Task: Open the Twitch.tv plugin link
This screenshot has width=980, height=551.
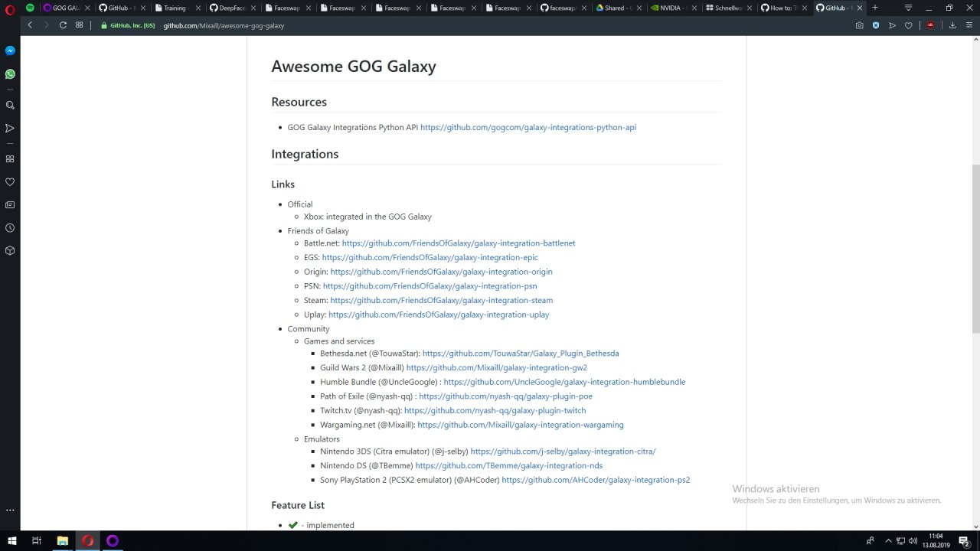Action: (x=495, y=411)
